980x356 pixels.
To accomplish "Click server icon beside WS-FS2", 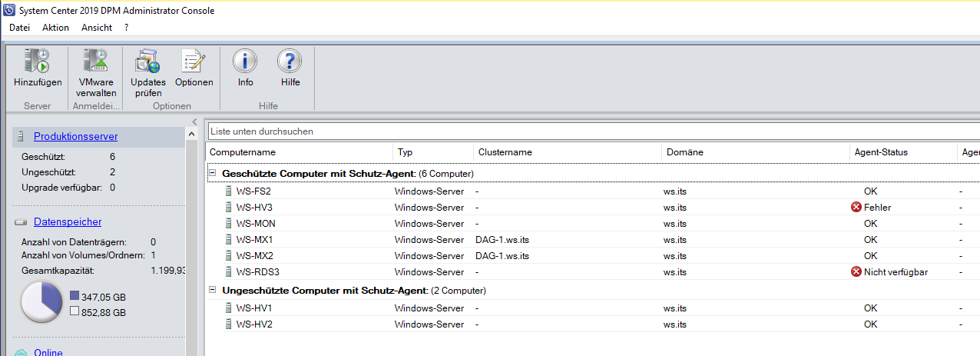I will pos(227,191).
